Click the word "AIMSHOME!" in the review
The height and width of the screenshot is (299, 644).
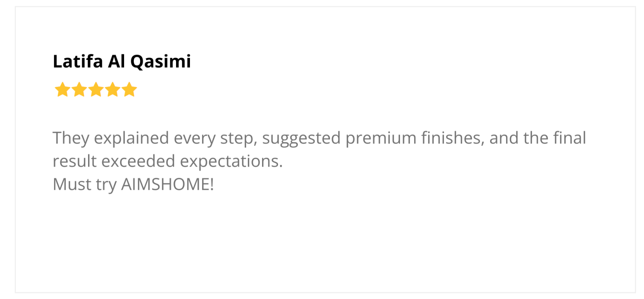[x=167, y=185]
